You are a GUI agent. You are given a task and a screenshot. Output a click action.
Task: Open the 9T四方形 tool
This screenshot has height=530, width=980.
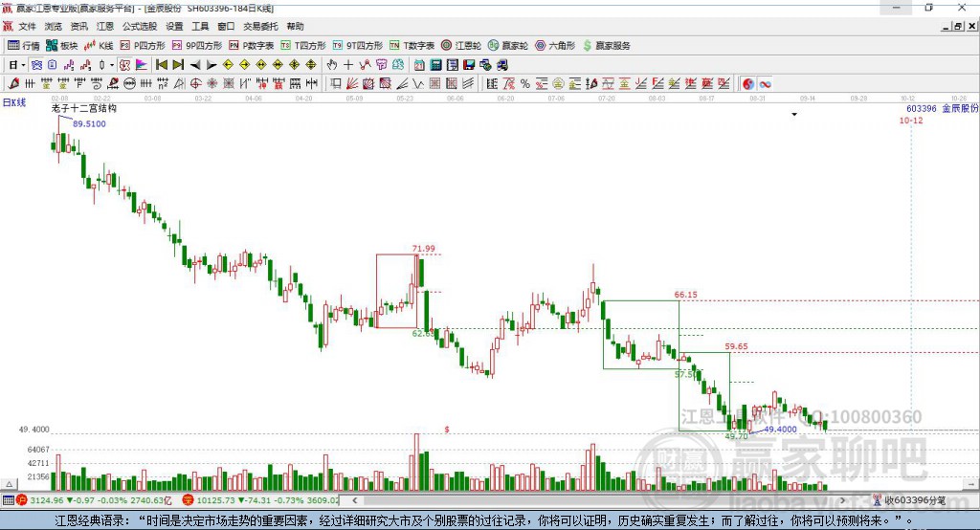(358, 46)
